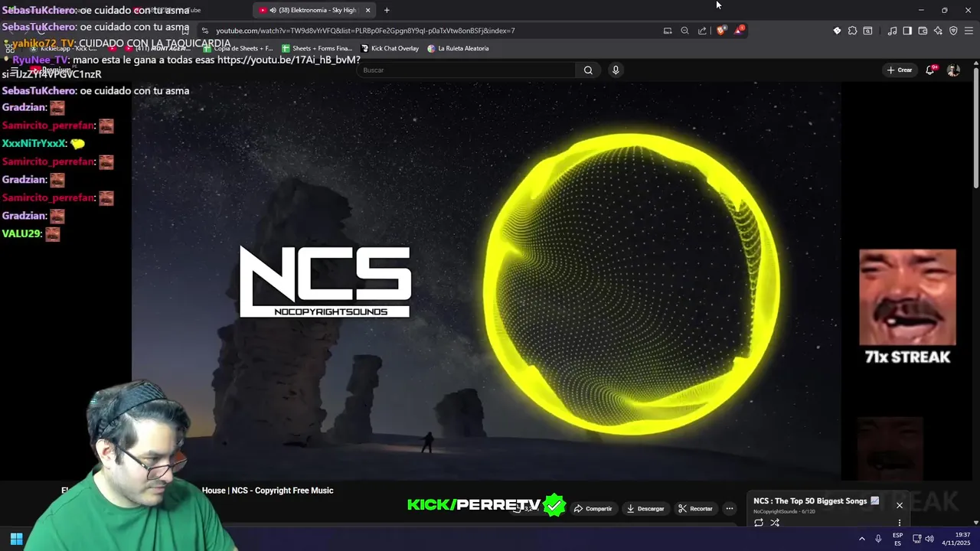Open a new browser tab
This screenshot has width=980, height=551.
point(387,10)
